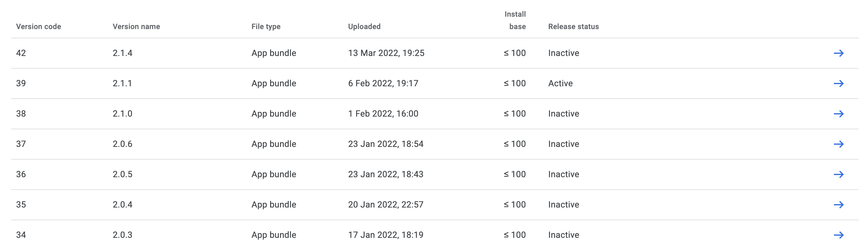Screen dimensions: 868x240
Task: Click the Version name column header
Action: pyautogui.click(x=136, y=27)
